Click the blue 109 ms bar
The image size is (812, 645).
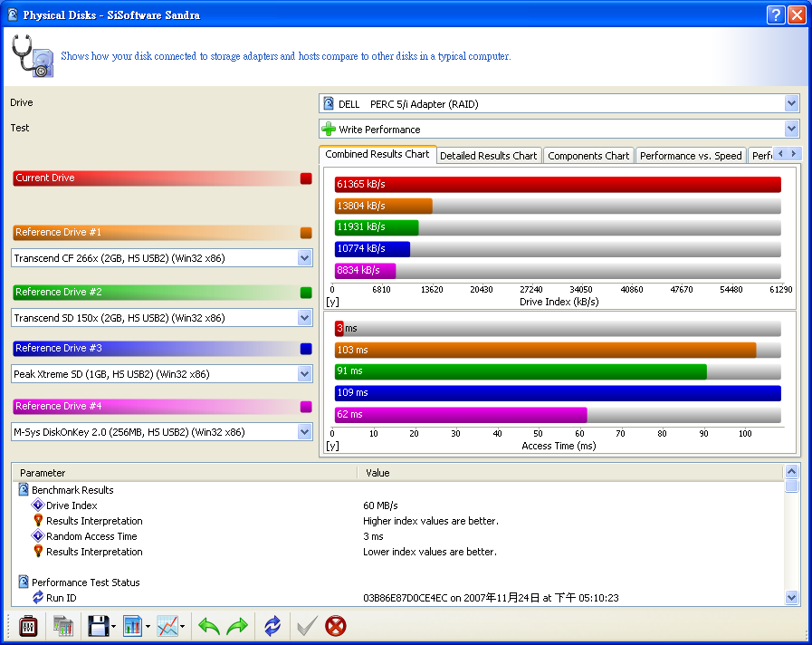[558, 393]
